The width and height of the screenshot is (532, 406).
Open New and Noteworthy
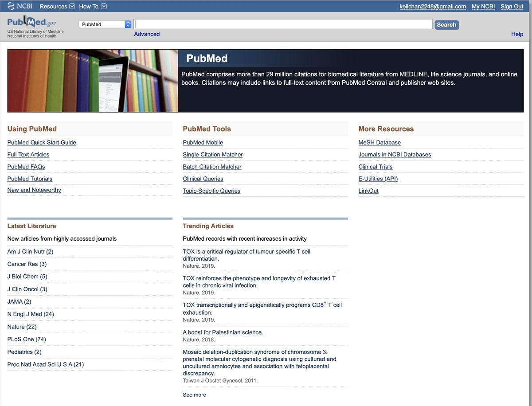click(34, 190)
